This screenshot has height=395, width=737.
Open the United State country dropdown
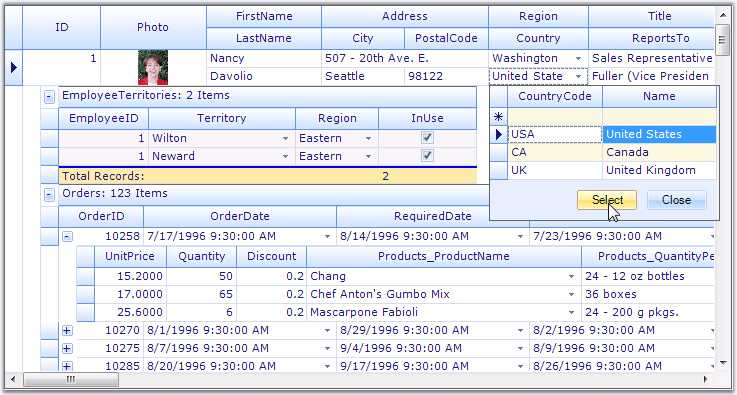[578, 77]
